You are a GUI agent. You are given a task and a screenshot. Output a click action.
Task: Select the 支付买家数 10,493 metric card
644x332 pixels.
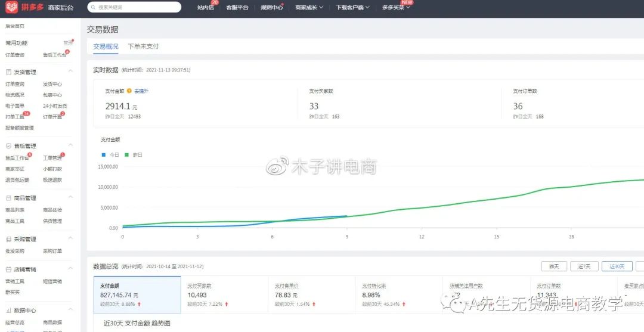pos(224,294)
